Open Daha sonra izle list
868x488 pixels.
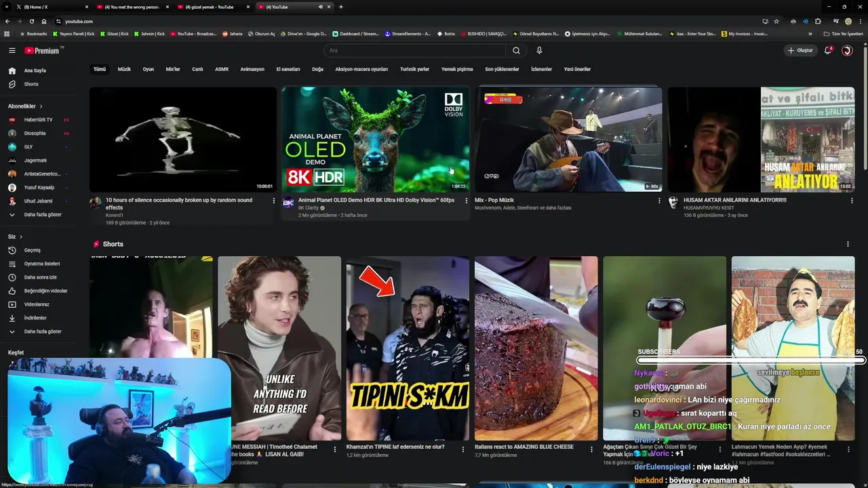[x=40, y=277]
